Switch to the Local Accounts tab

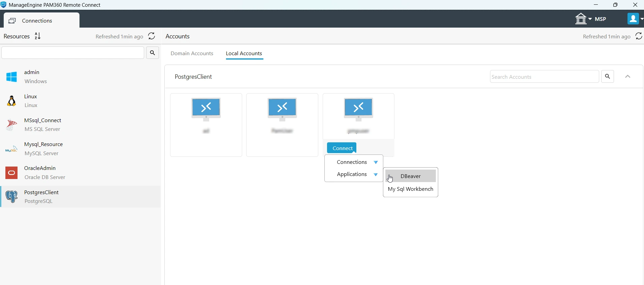click(x=244, y=53)
